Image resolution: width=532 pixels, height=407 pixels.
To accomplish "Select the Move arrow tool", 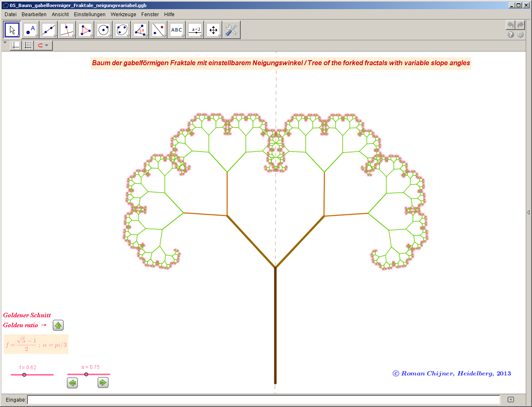I will point(12,30).
